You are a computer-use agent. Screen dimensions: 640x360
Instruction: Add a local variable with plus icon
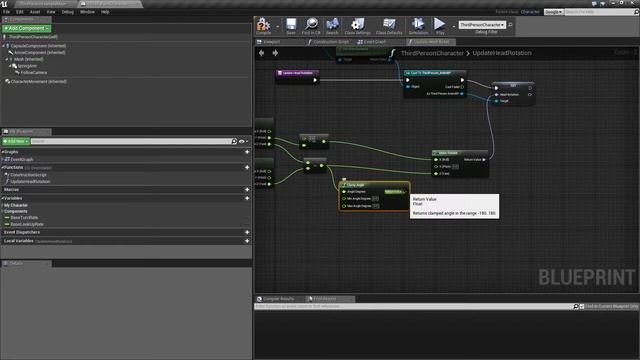[x=247, y=241]
